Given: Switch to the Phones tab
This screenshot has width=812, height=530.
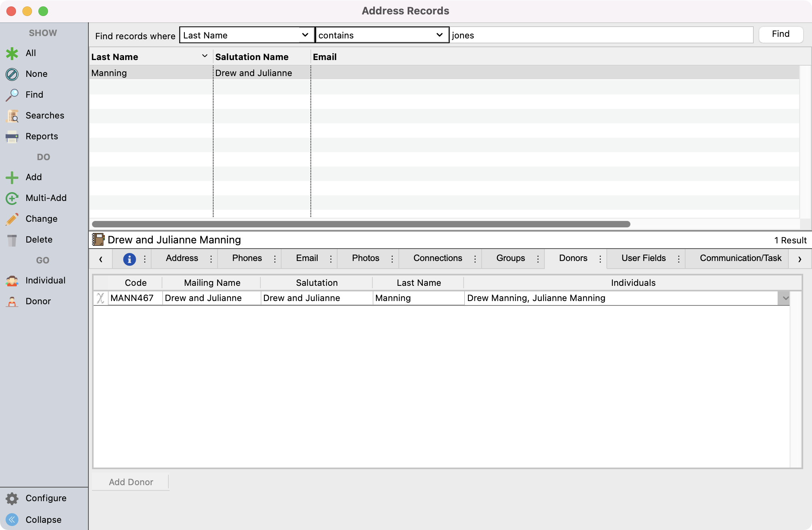Looking at the screenshot, I should pyautogui.click(x=247, y=258).
